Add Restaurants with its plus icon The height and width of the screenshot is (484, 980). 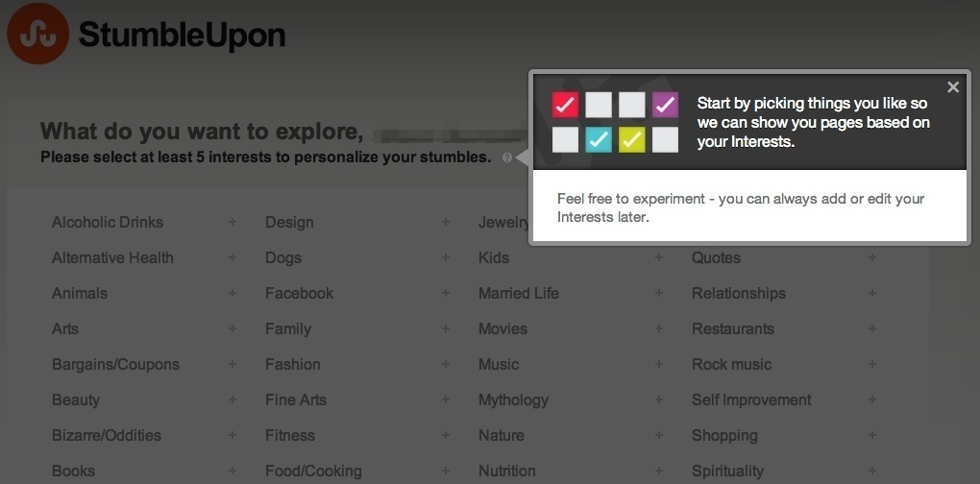tap(871, 328)
